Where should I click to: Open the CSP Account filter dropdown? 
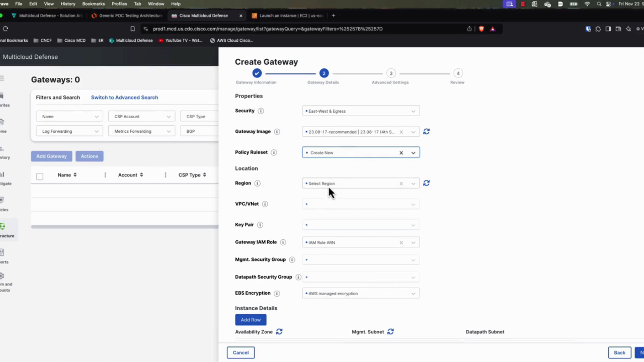point(142,116)
